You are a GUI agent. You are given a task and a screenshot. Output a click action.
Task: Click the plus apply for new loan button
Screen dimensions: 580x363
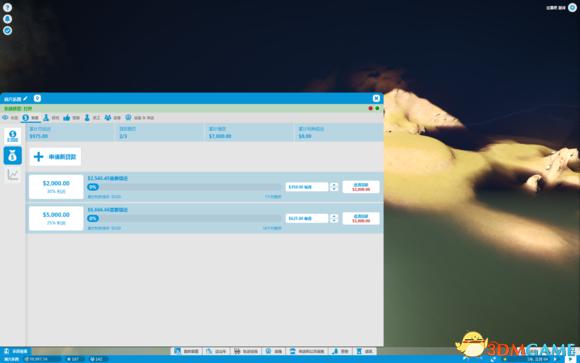(55, 157)
